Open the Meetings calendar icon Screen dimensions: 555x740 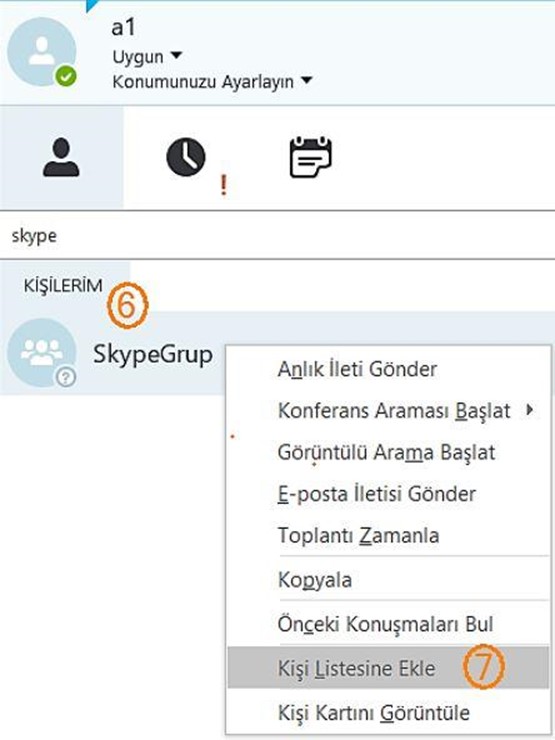point(310,157)
